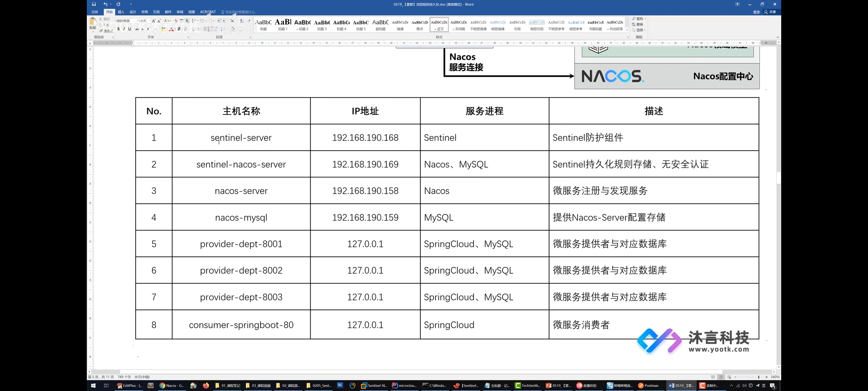Toggle superscript formatting
The image size is (868, 391).
[148, 29]
